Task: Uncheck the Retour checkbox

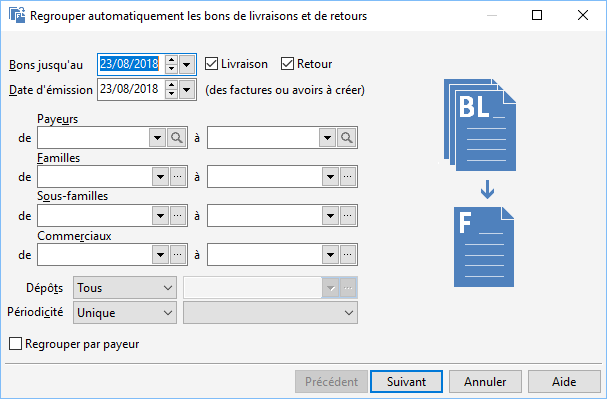Action: 287,63
